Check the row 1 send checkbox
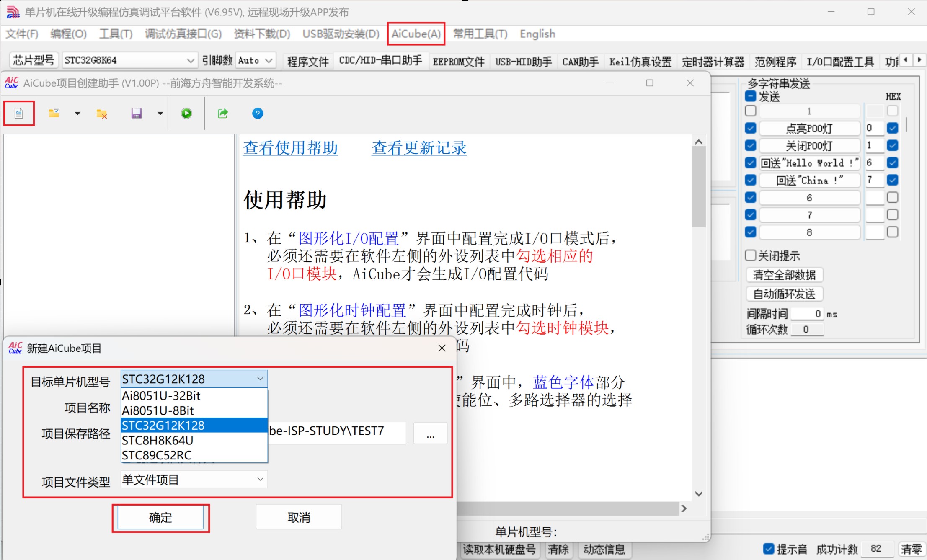 tap(751, 111)
